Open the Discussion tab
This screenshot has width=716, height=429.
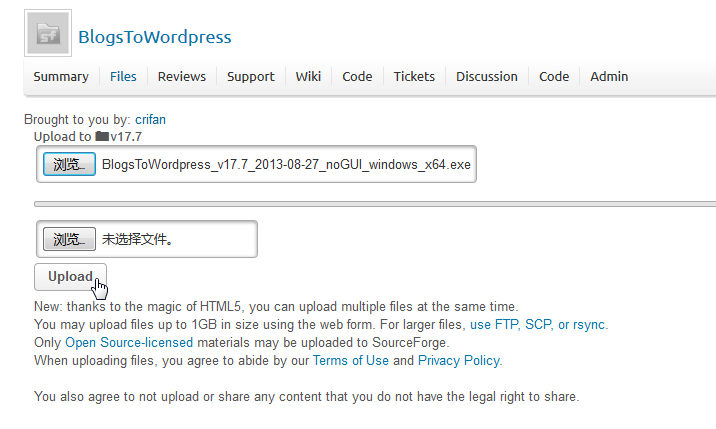click(x=487, y=76)
